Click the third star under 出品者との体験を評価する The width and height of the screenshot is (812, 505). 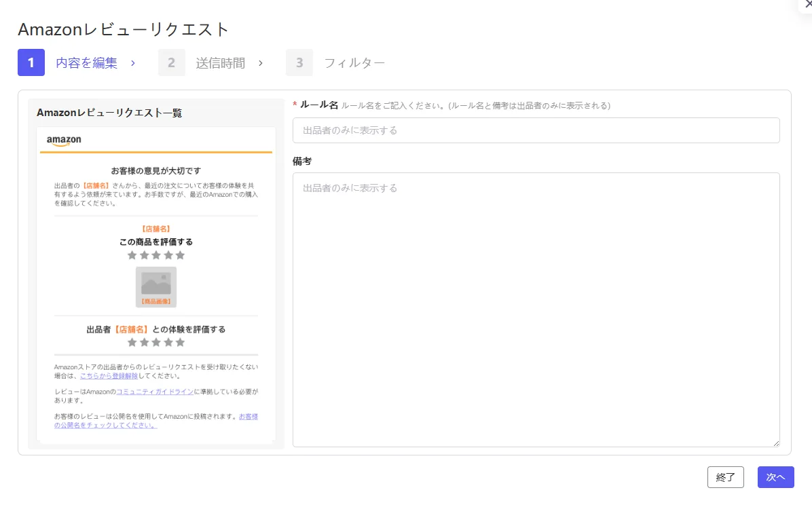pos(156,342)
